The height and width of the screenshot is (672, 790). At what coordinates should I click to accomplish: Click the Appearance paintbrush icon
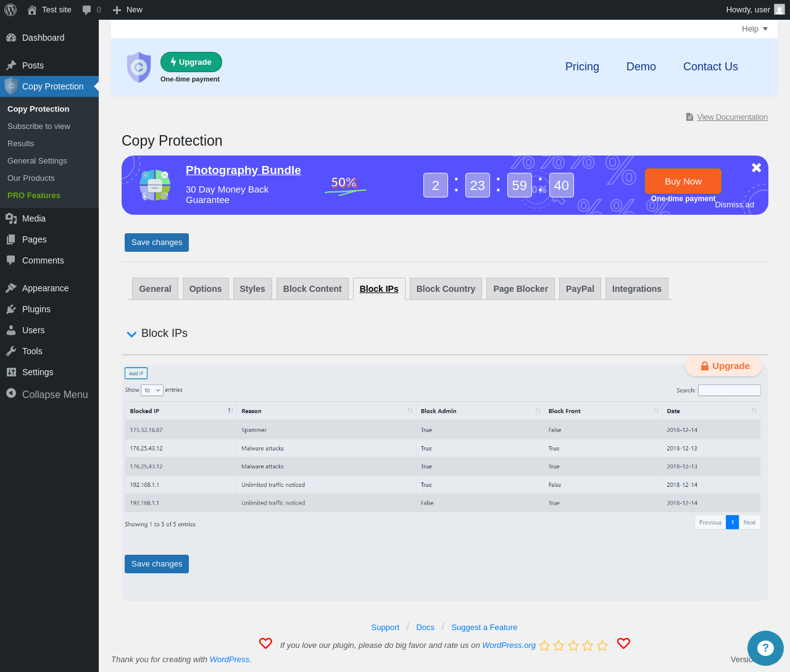pyautogui.click(x=11, y=288)
